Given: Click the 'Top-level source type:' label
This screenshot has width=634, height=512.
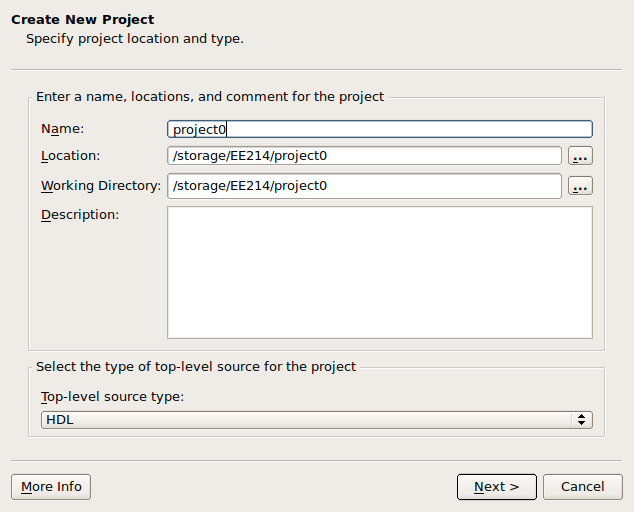Looking at the screenshot, I should (112, 397).
